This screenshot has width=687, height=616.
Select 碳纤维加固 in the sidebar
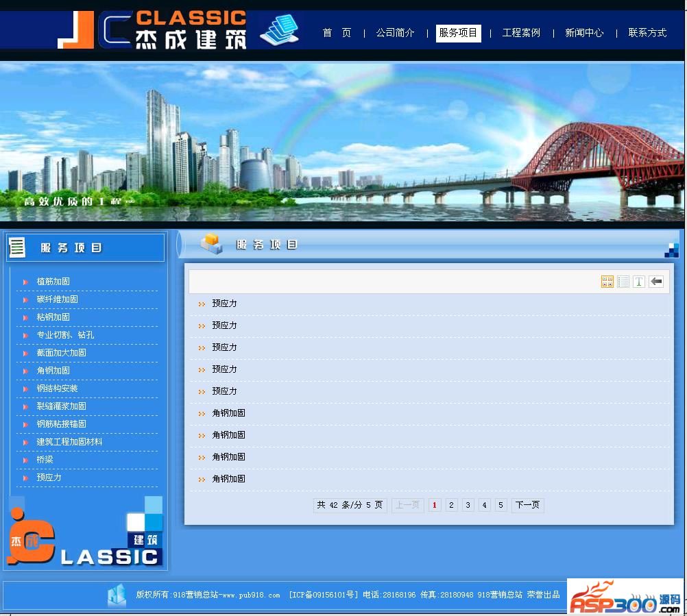pos(57,299)
